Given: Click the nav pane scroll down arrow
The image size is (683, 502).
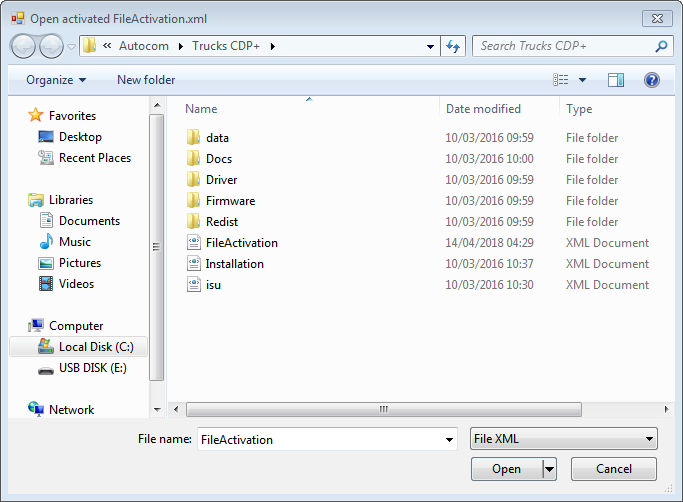Looking at the screenshot, I should 157,410.
